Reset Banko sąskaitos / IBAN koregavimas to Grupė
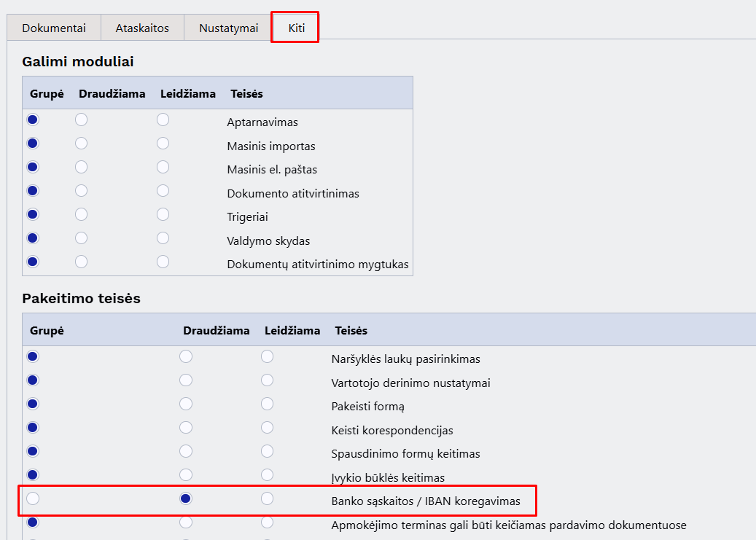The height and width of the screenshot is (540, 756). point(33,498)
